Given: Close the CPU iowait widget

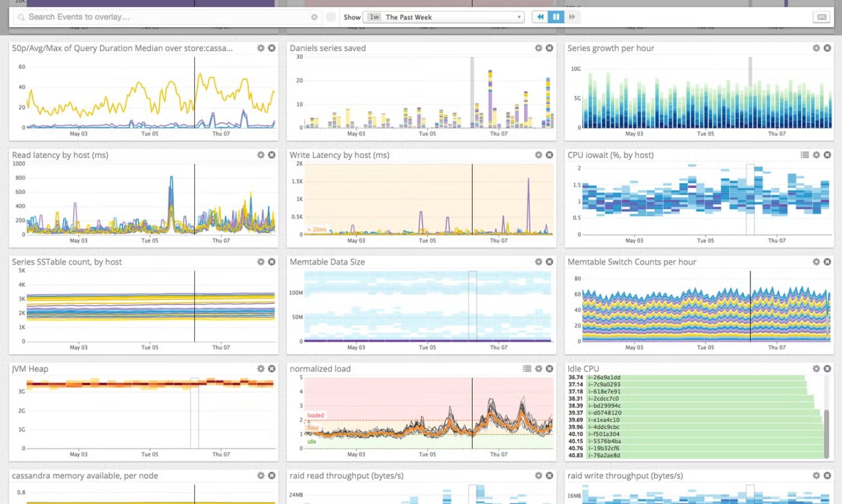Looking at the screenshot, I should click(x=827, y=155).
